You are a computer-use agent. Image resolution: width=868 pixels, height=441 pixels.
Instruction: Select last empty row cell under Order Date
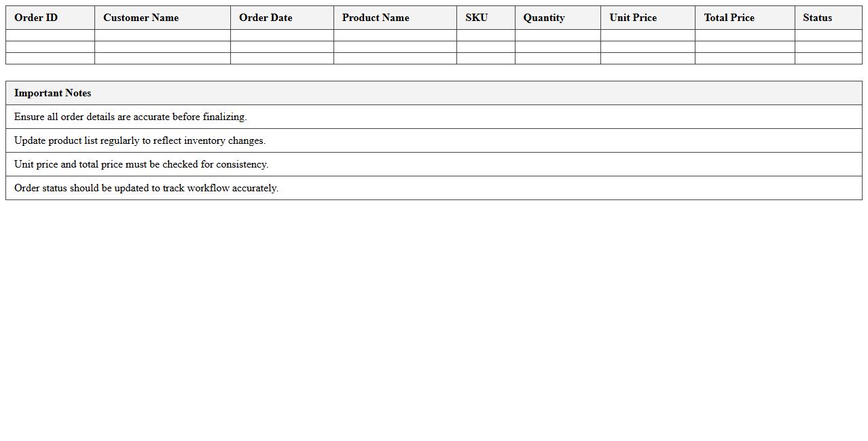coord(282,58)
